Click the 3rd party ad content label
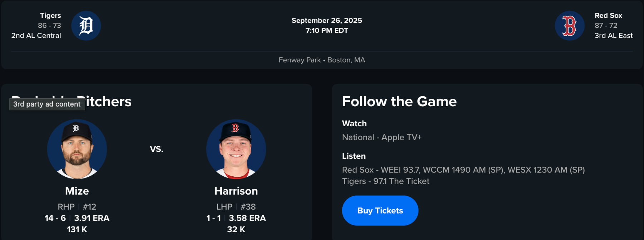This screenshot has height=240, width=644. pyautogui.click(x=47, y=104)
